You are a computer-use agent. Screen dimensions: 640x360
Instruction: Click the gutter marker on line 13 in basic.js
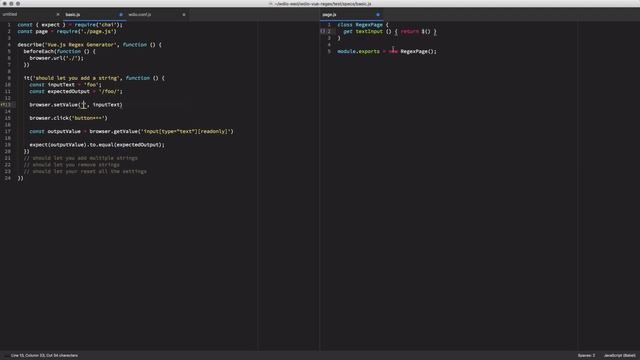point(2,105)
